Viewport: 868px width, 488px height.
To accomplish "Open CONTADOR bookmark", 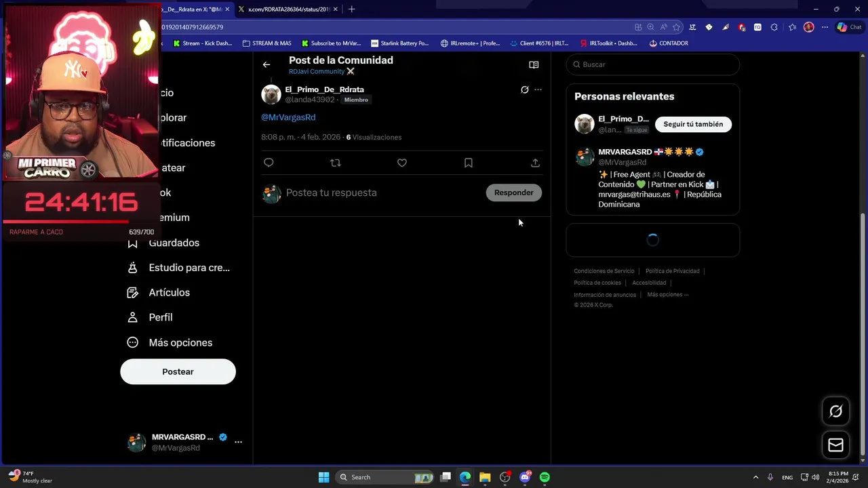I will 669,43.
